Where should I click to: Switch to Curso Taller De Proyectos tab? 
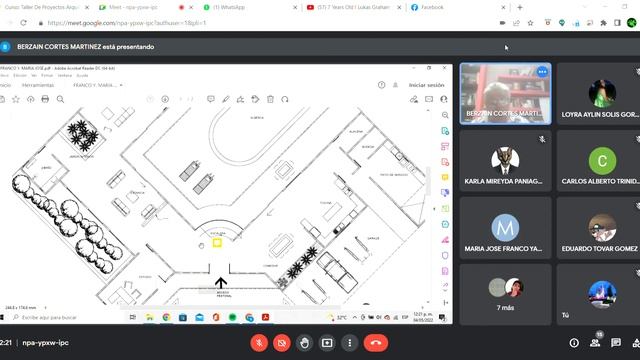[45, 7]
